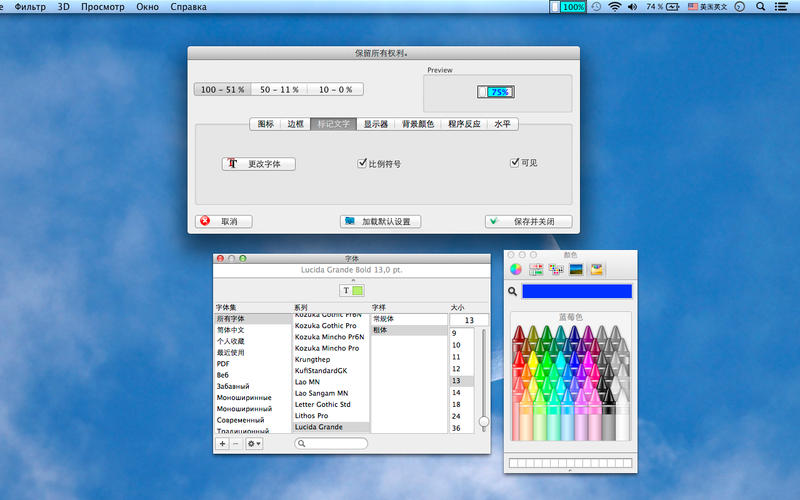The height and width of the screenshot is (500, 800).
Task: Click the magnifier color sampler icon
Action: pyautogui.click(x=512, y=292)
